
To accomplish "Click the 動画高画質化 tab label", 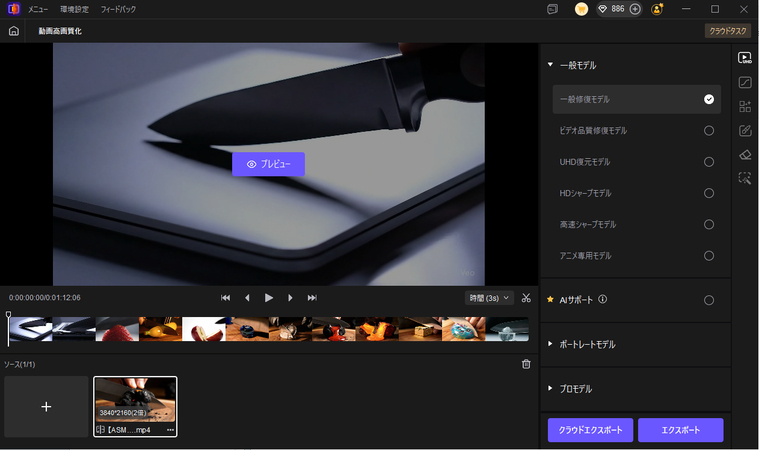I will tap(60, 31).
